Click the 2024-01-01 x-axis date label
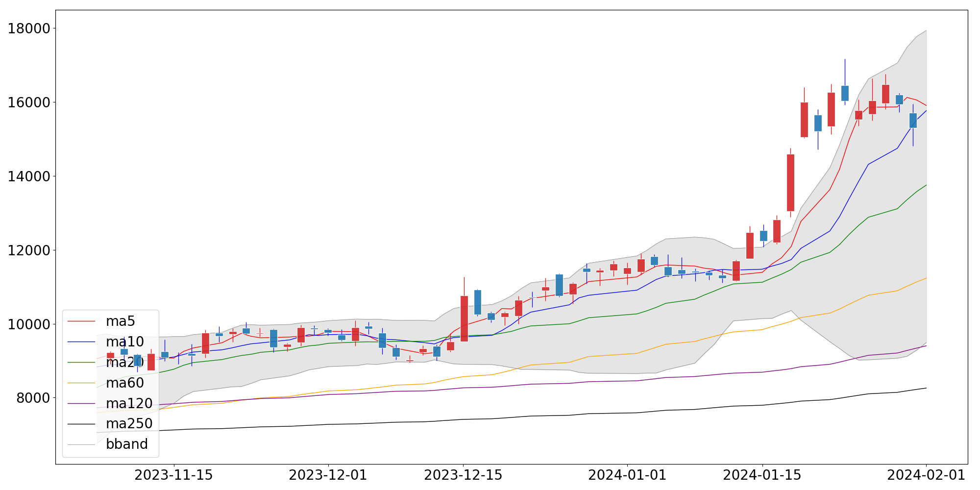This screenshot has height=490, width=980. coord(627,475)
